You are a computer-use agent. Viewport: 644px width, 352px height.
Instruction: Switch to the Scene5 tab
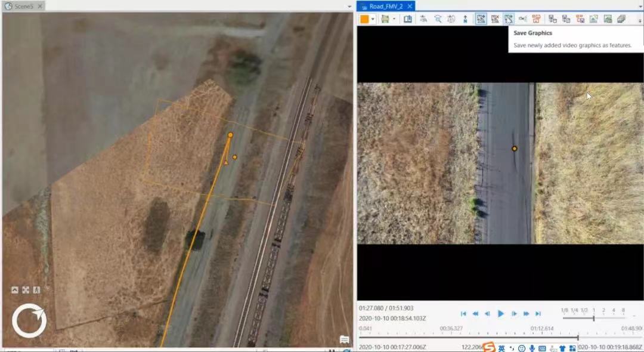pyautogui.click(x=24, y=6)
